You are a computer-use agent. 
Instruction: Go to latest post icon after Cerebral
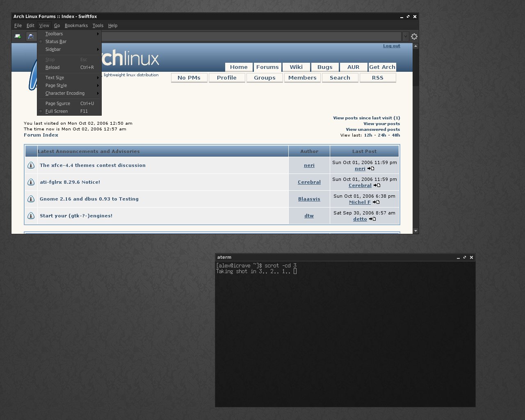[377, 185]
